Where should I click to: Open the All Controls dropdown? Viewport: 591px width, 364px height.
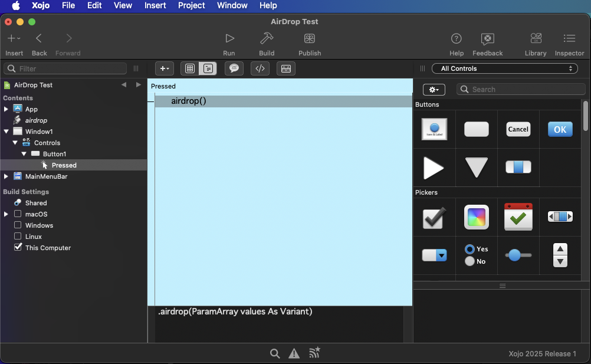pos(504,68)
